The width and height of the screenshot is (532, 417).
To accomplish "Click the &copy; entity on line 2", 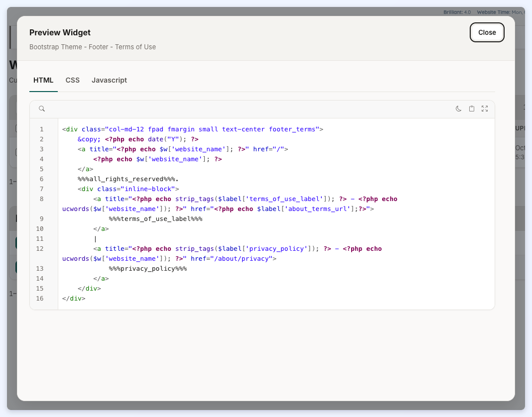I will click(x=89, y=139).
